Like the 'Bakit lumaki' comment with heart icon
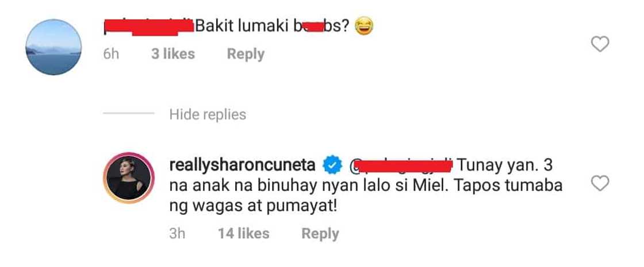This screenshot has width=644, height=267. coord(600,44)
